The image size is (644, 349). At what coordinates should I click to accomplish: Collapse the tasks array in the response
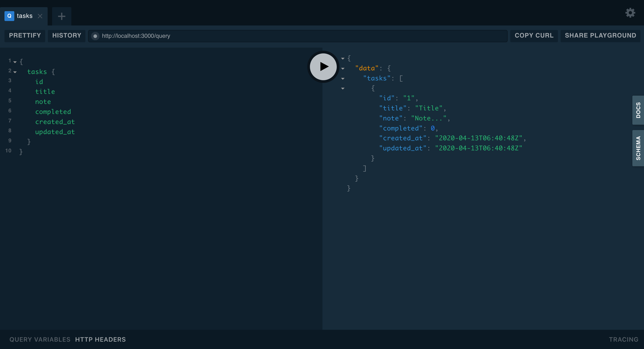[343, 78]
